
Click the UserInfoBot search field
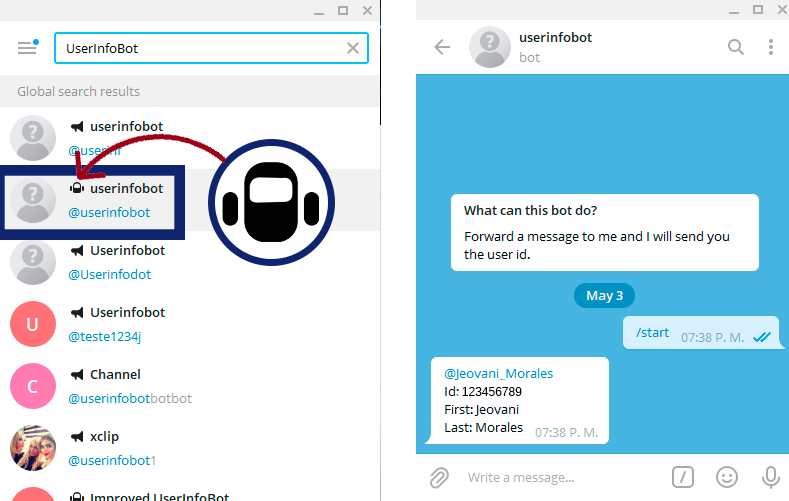point(211,48)
